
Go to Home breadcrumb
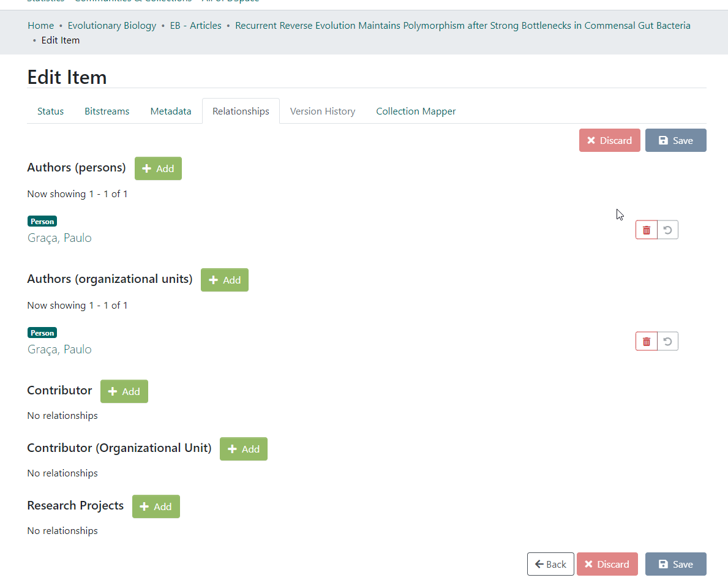tap(41, 26)
